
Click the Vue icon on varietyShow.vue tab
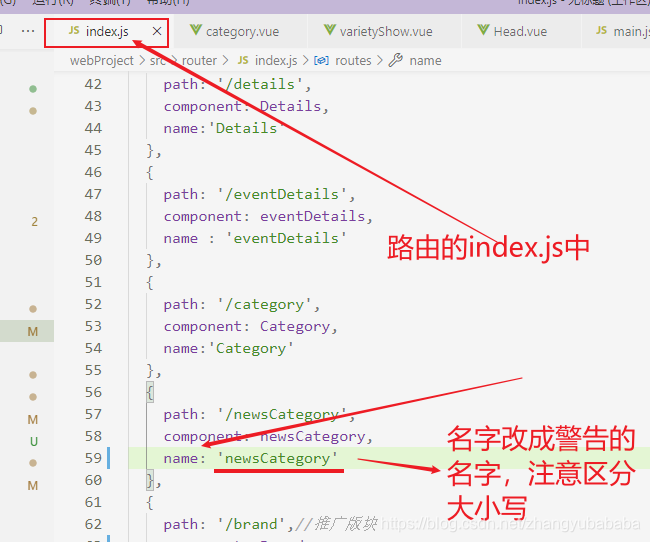click(x=330, y=30)
